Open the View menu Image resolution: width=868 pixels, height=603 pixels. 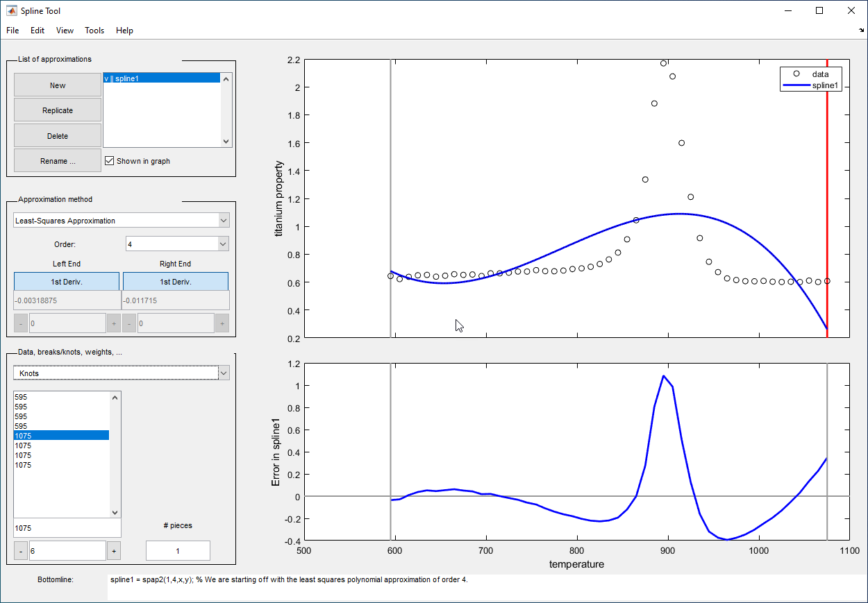coord(65,31)
